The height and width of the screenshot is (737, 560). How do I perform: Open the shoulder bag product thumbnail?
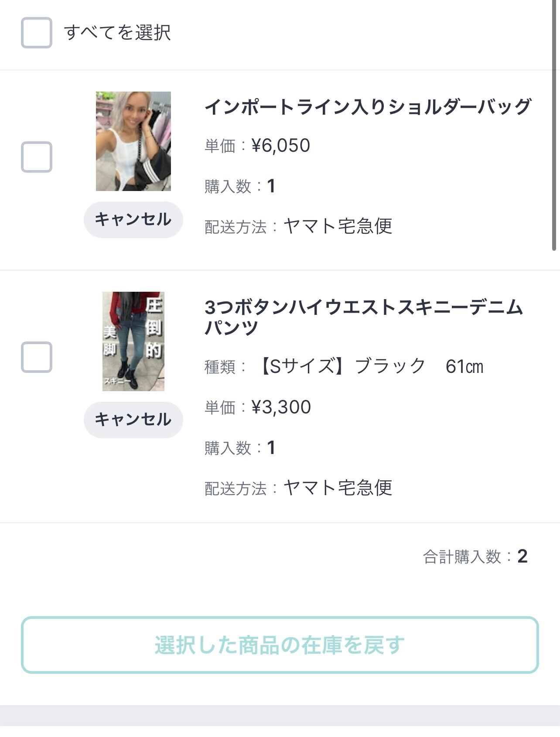[133, 141]
